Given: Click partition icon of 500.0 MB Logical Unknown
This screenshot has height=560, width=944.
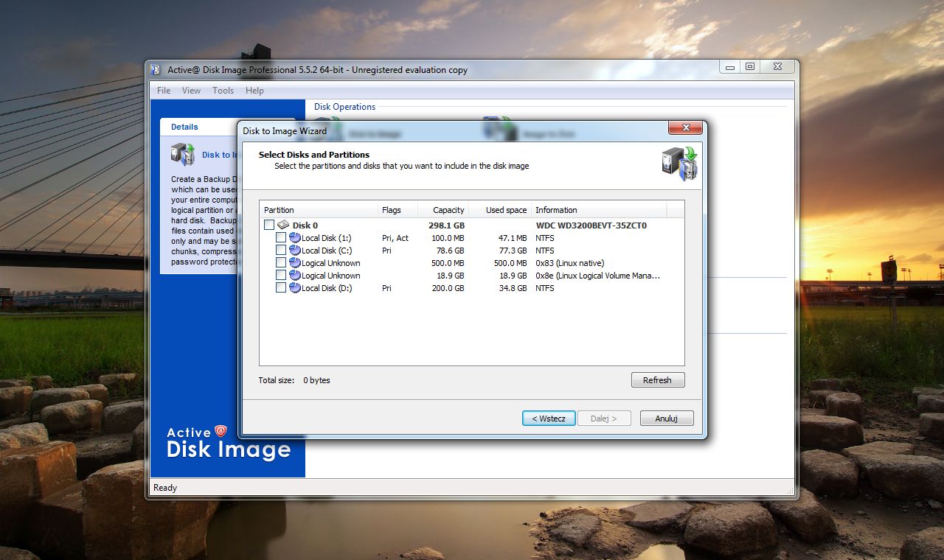Looking at the screenshot, I should [295, 263].
